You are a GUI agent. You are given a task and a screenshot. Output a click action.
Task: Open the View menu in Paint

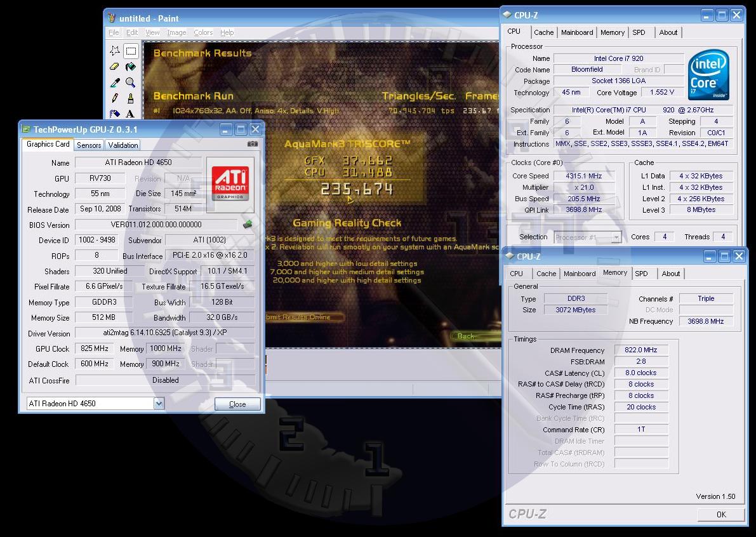pyautogui.click(x=152, y=32)
